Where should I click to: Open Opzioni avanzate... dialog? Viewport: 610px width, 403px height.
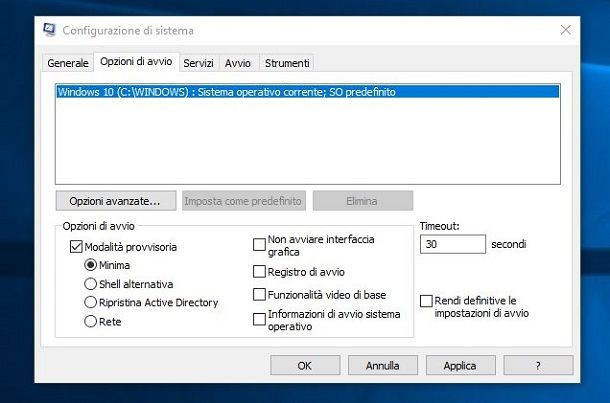click(x=116, y=201)
